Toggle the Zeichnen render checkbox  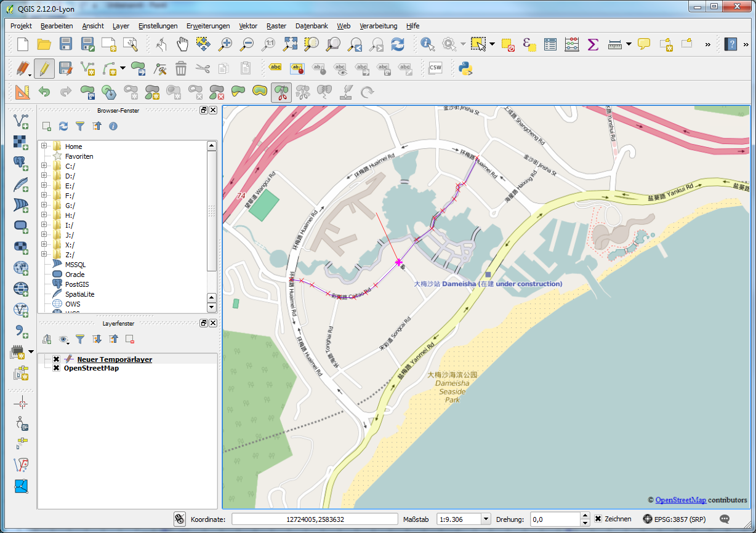[598, 519]
